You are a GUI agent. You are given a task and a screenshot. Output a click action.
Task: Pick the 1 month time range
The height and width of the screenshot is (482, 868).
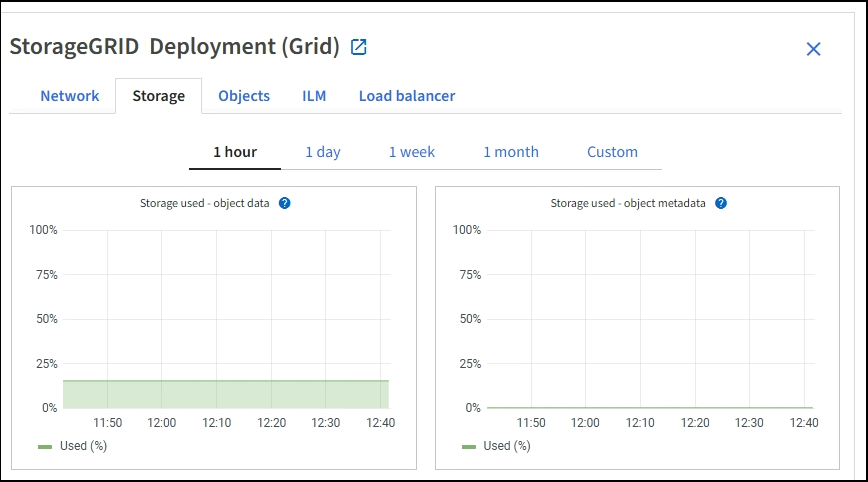[x=510, y=152]
